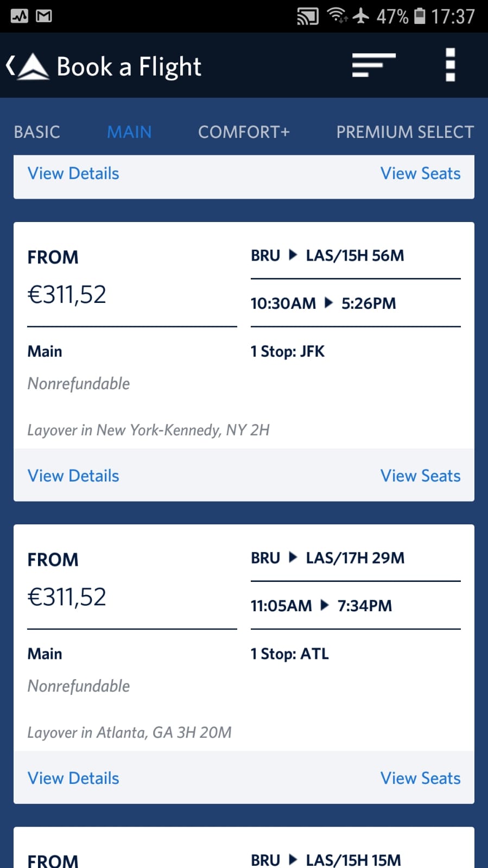Tap View Seats on the topmost partial card
Viewport: 488px width, 868px height.
coord(420,174)
